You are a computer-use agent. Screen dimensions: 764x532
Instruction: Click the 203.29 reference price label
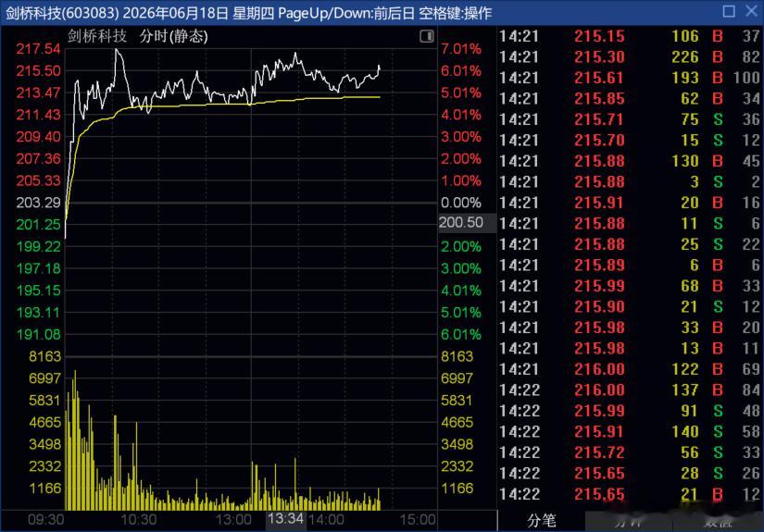tap(39, 203)
